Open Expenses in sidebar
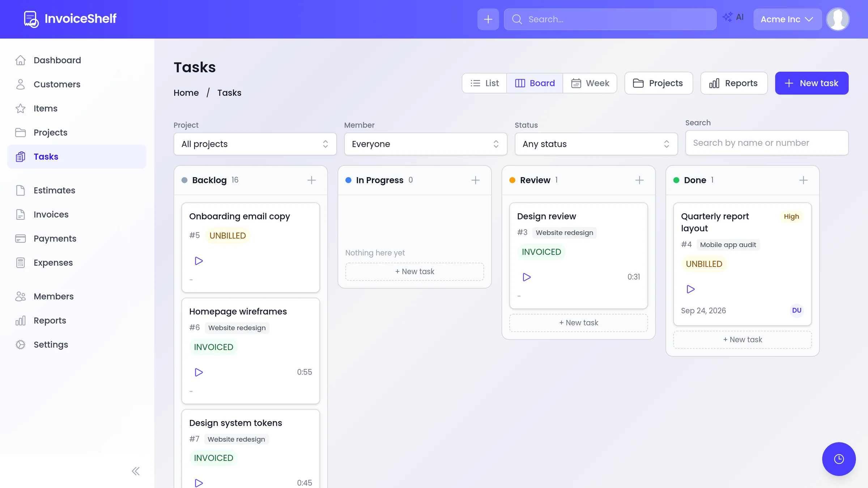The height and width of the screenshot is (488, 868). 77,262
